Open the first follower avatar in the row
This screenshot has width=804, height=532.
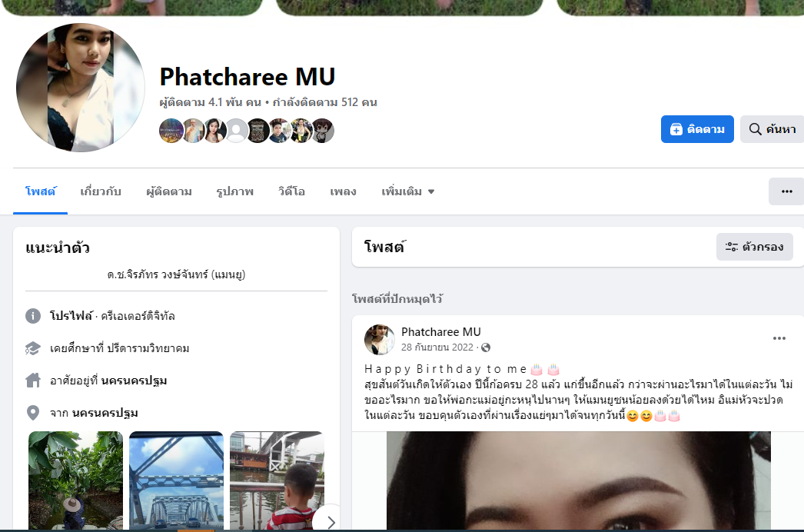pos(171,130)
